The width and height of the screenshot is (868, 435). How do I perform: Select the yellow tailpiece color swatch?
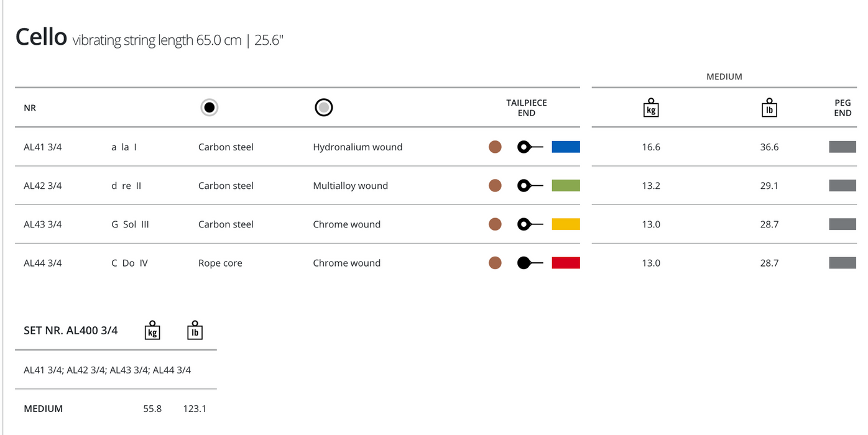point(565,224)
